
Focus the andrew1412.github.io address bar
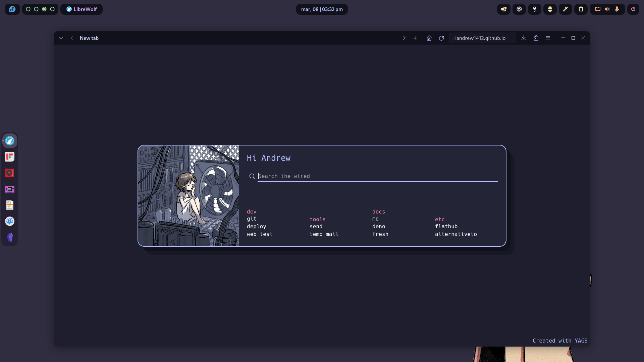pyautogui.click(x=482, y=38)
